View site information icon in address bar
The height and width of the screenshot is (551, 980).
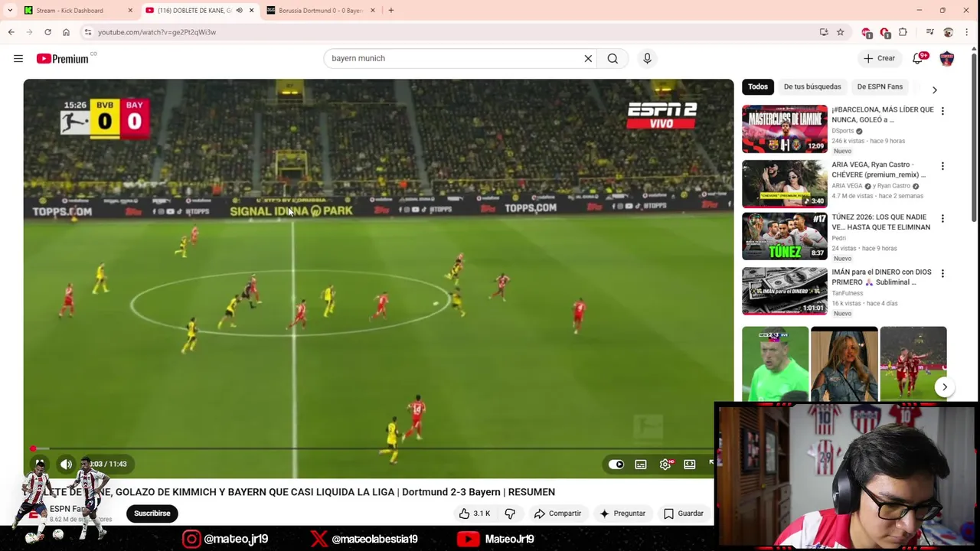click(x=88, y=32)
